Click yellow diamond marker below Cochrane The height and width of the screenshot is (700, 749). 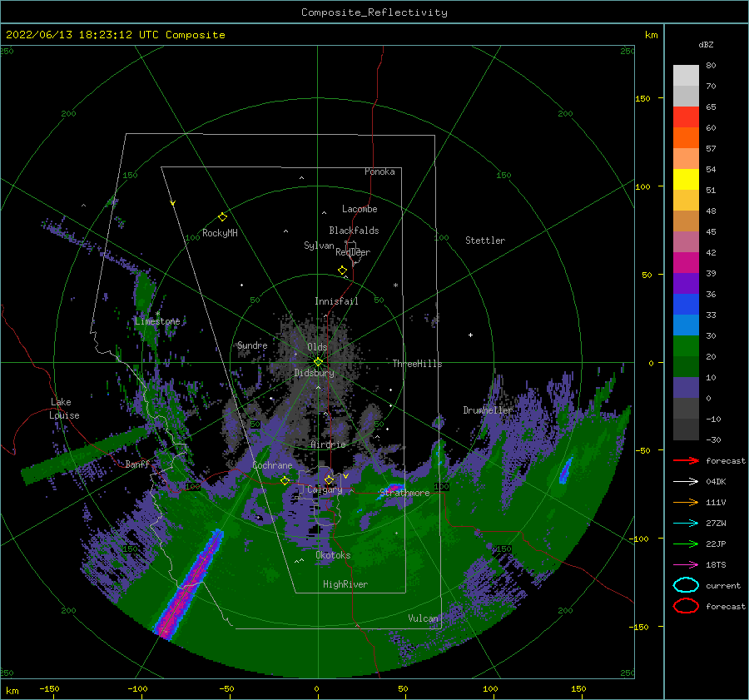pyautogui.click(x=285, y=480)
